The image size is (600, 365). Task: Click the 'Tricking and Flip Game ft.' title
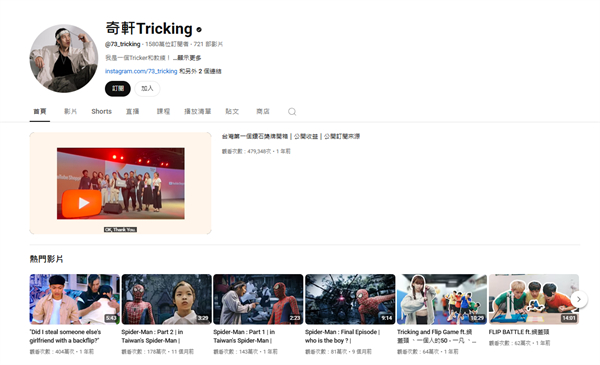(436, 336)
